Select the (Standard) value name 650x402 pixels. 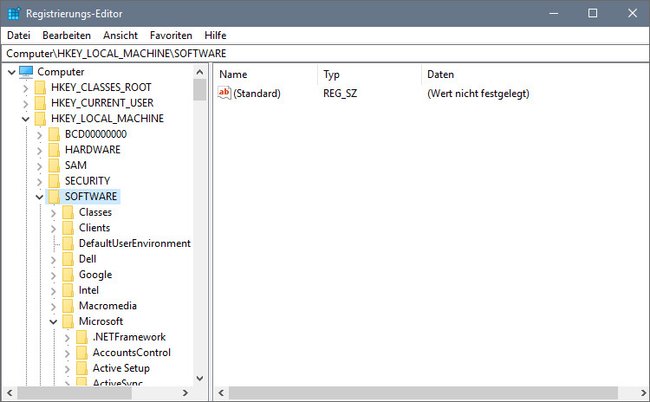257,94
